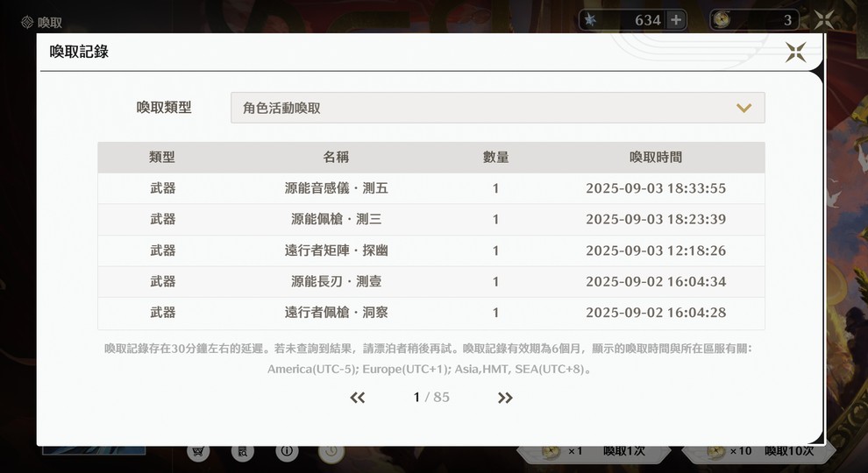Click the 喚取時間 column header

click(x=656, y=157)
